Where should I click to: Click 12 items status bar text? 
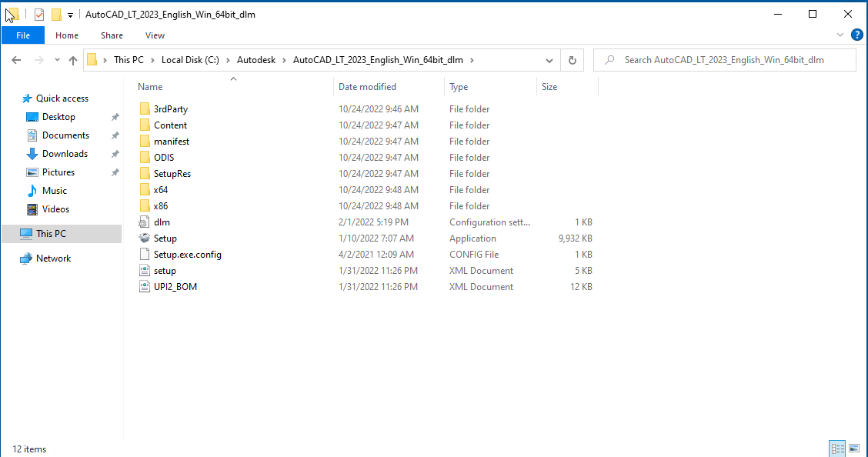[x=29, y=449]
